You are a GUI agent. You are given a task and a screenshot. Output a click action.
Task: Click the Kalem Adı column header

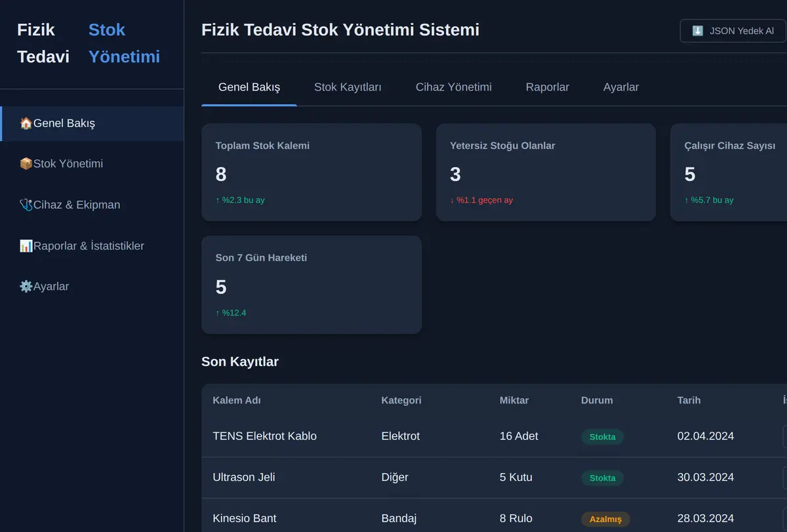pyautogui.click(x=237, y=400)
